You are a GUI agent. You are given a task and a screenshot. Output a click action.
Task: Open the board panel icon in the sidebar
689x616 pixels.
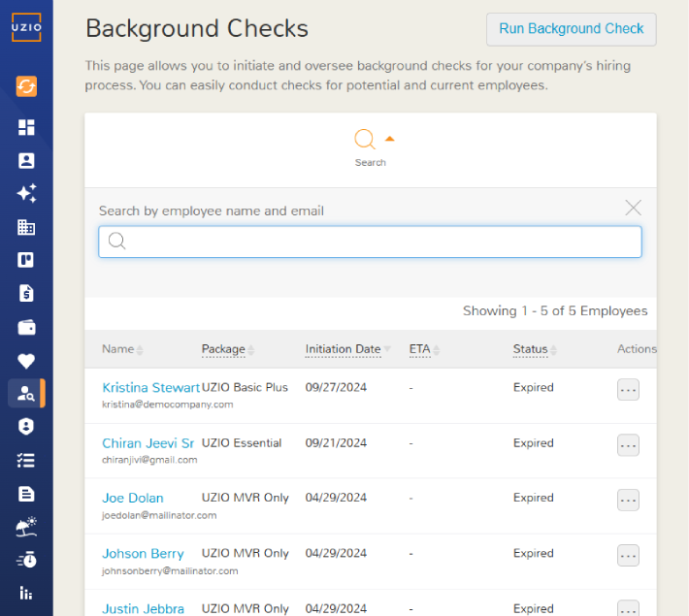coord(26,260)
